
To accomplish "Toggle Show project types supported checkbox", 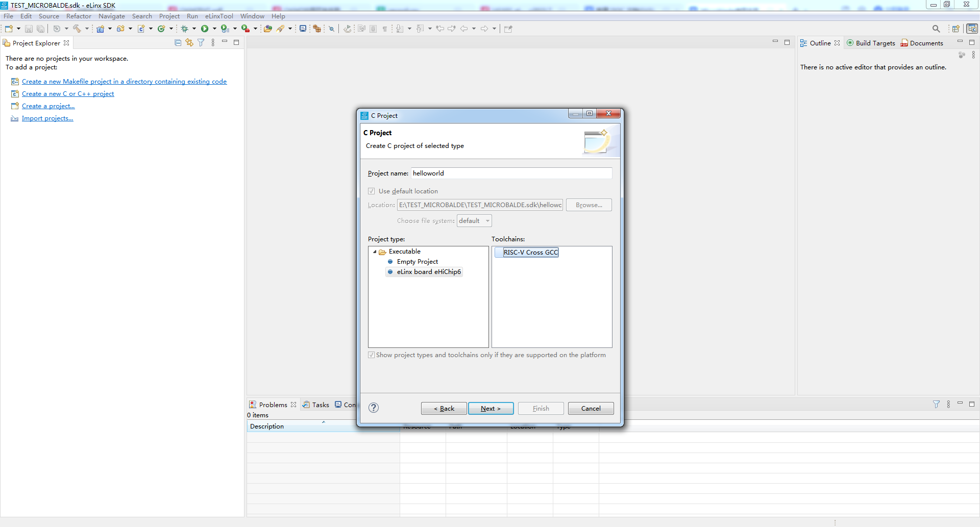I will [372, 355].
